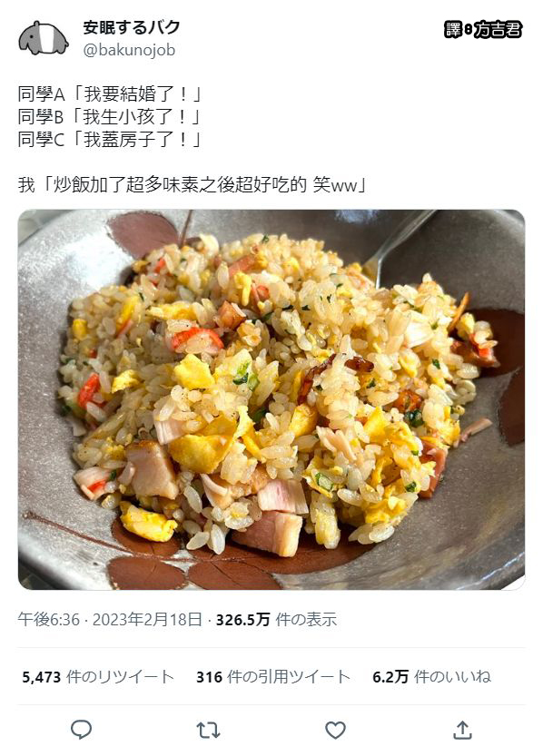Open the fried rice photo

coord(271,399)
